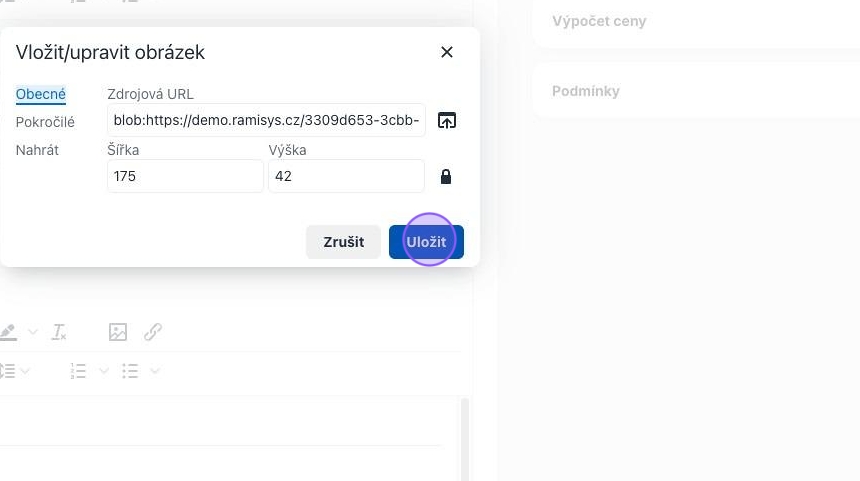Toggle the bullet list icon
Image resolution: width=860 pixels, height=481 pixels.
click(x=130, y=371)
